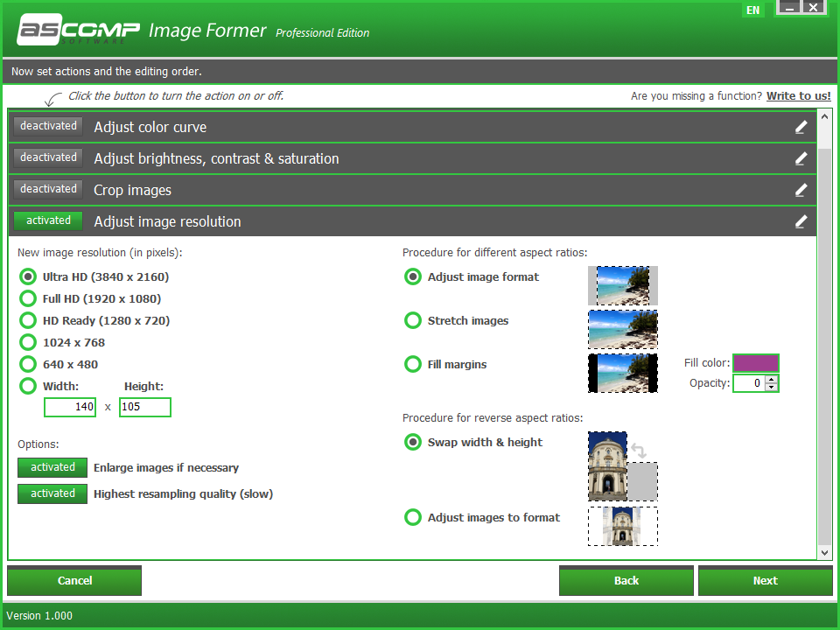This screenshot has height=630, width=840.
Task: Toggle the Crop images deactivated button
Action: pyautogui.click(x=48, y=189)
